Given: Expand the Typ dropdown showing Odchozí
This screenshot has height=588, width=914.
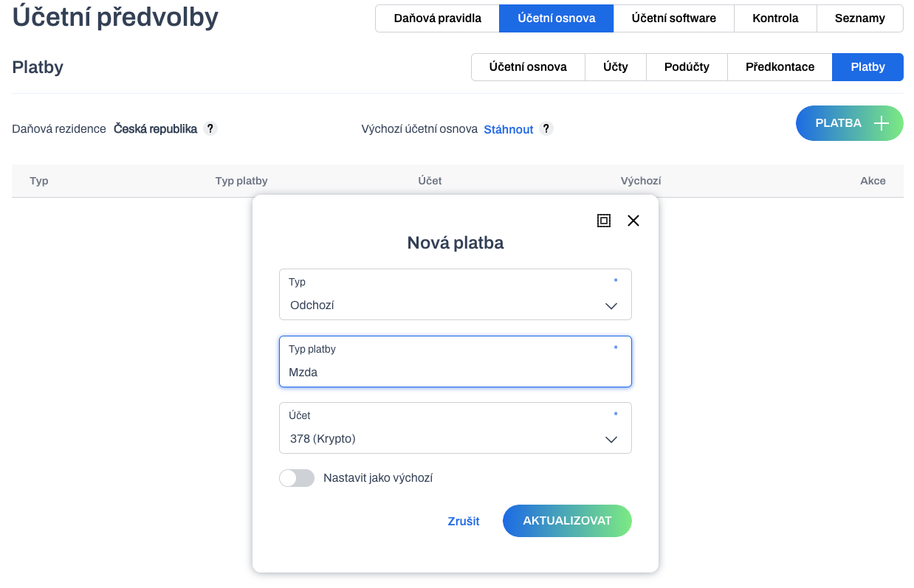Looking at the screenshot, I should 456,294.
